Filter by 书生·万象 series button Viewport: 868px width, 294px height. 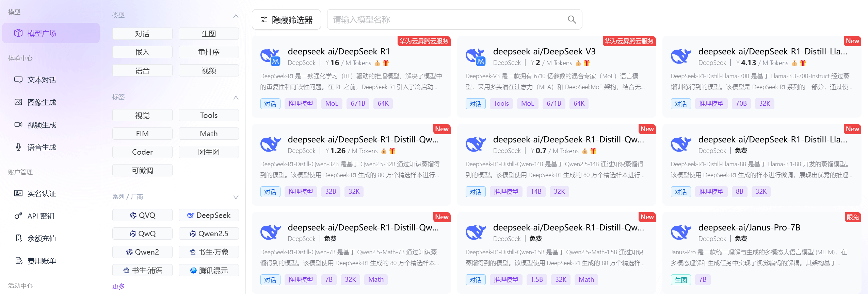pyautogui.click(x=209, y=252)
